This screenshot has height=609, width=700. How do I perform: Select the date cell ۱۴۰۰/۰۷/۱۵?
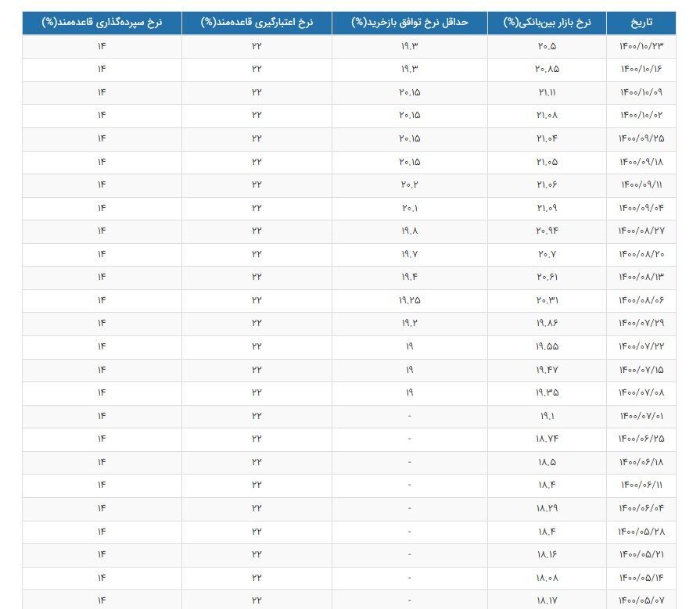pos(641,370)
